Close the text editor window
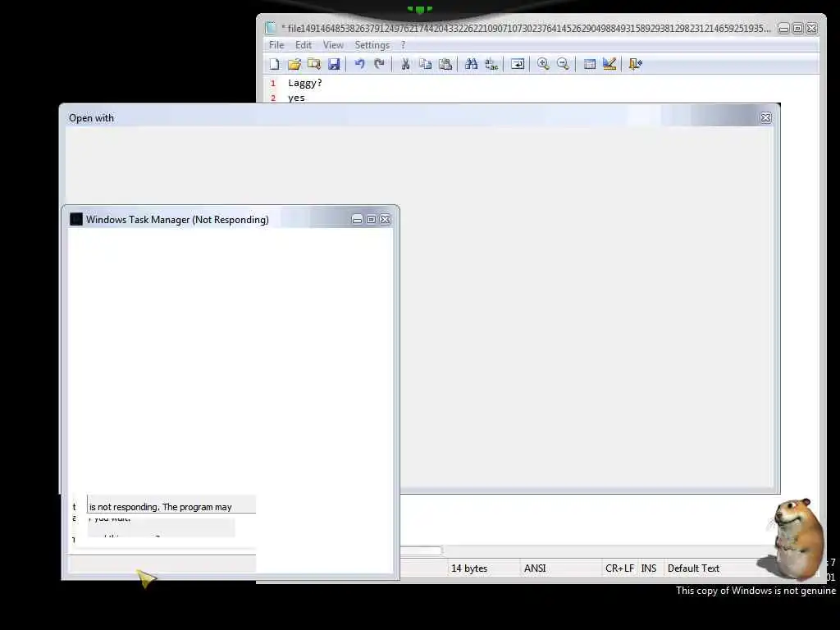The height and width of the screenshot is (630, 840). 811,29
